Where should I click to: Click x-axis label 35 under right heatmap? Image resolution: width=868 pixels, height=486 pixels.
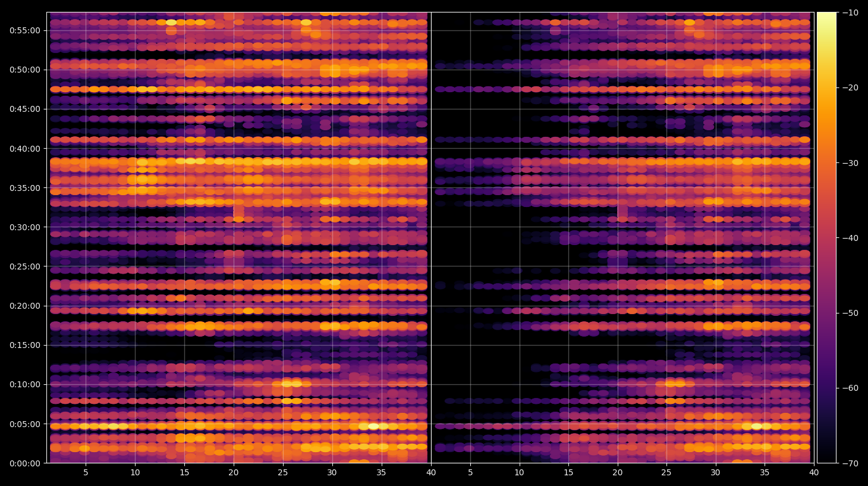tap(765, 473)
